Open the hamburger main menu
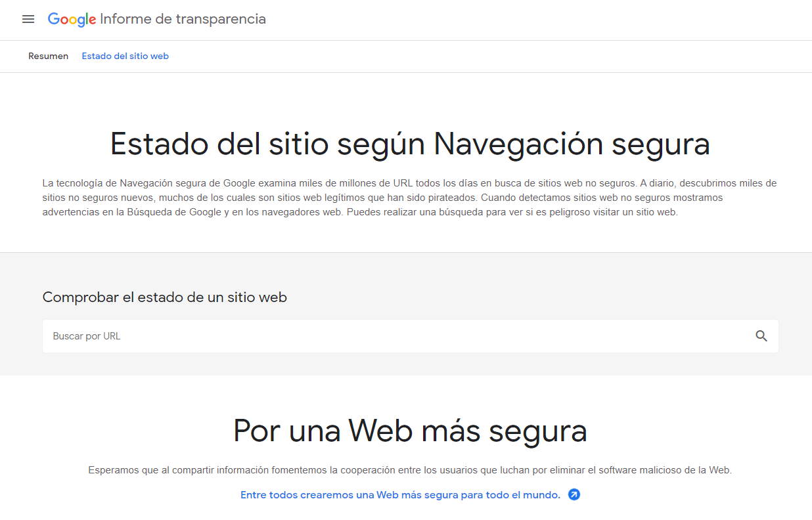The width and height of the screenshot is (812, 520). tap(28, 19)
